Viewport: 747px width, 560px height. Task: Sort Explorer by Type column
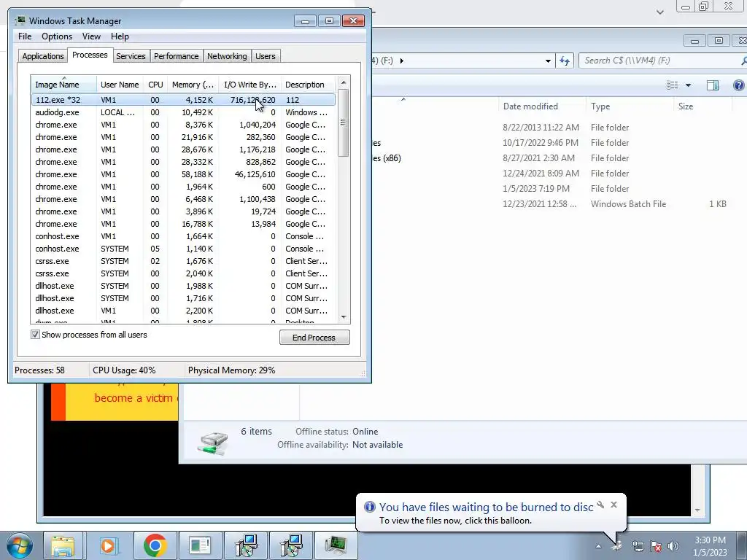(x=629, y=106)
